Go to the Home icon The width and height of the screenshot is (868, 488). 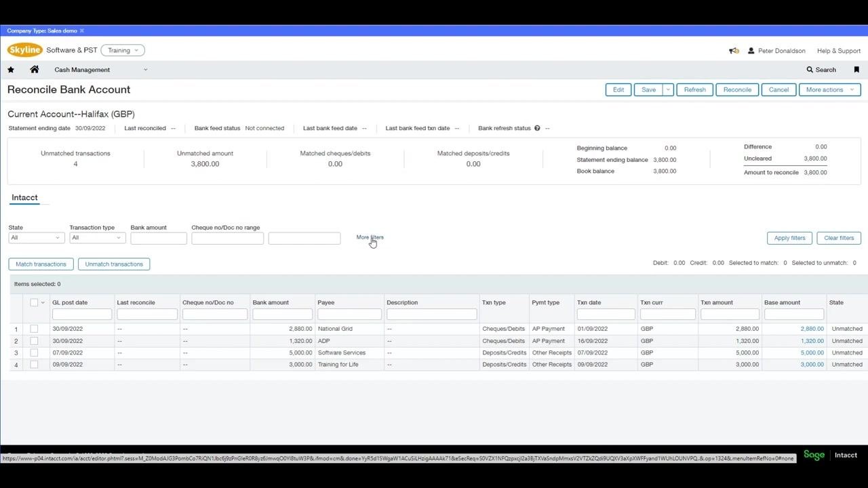[35, 69]
